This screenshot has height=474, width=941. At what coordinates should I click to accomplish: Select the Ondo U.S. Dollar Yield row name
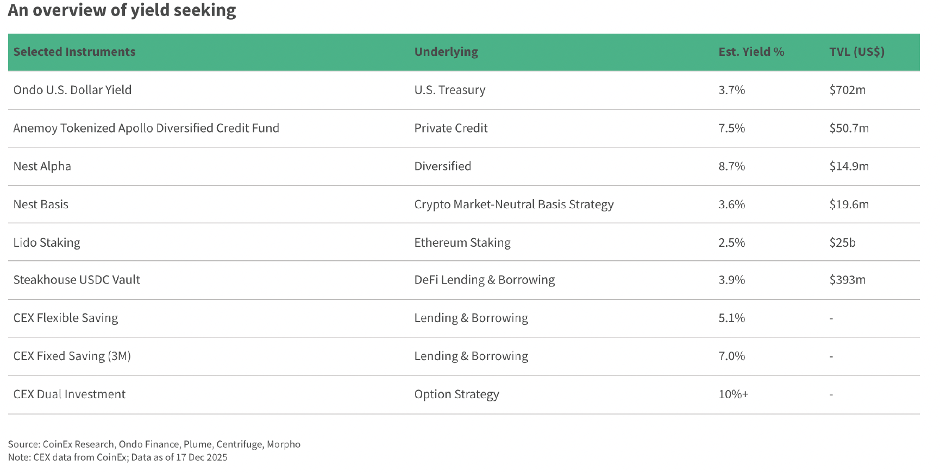pos(72,90)
